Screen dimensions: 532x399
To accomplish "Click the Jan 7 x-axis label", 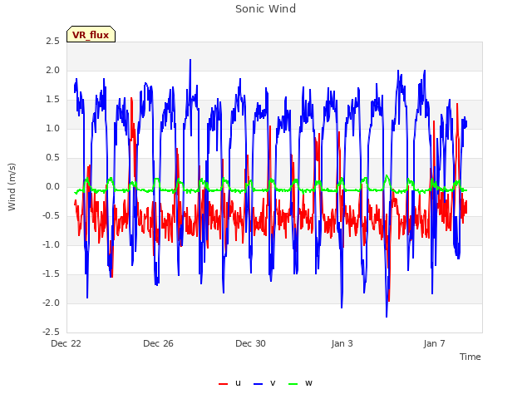I will coord(434,343).
